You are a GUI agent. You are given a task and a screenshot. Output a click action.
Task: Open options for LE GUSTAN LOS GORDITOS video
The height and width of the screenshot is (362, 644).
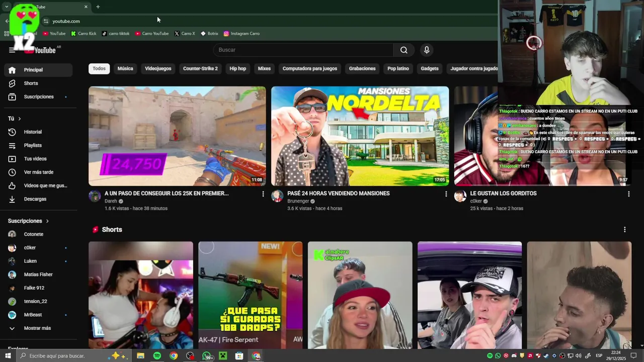tap(628, 194)
